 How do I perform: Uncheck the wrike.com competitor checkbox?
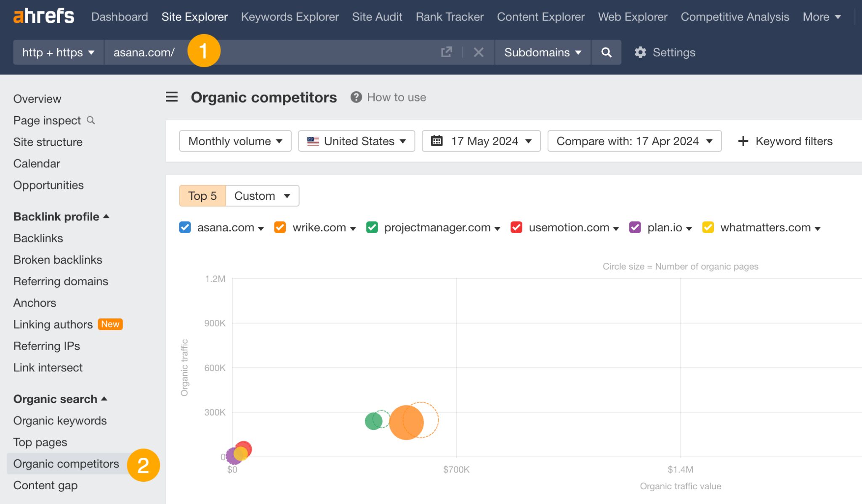279,227
